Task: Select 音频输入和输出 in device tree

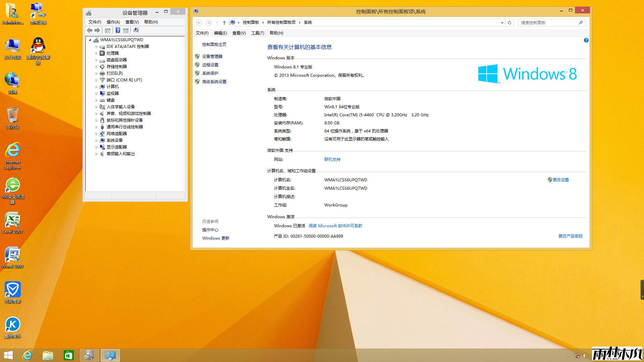Action: 121,154
